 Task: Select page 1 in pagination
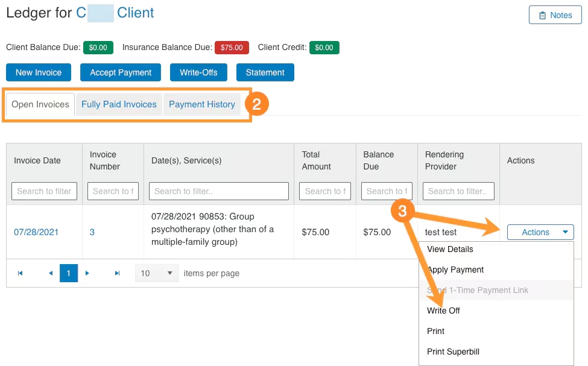point(69,273)
